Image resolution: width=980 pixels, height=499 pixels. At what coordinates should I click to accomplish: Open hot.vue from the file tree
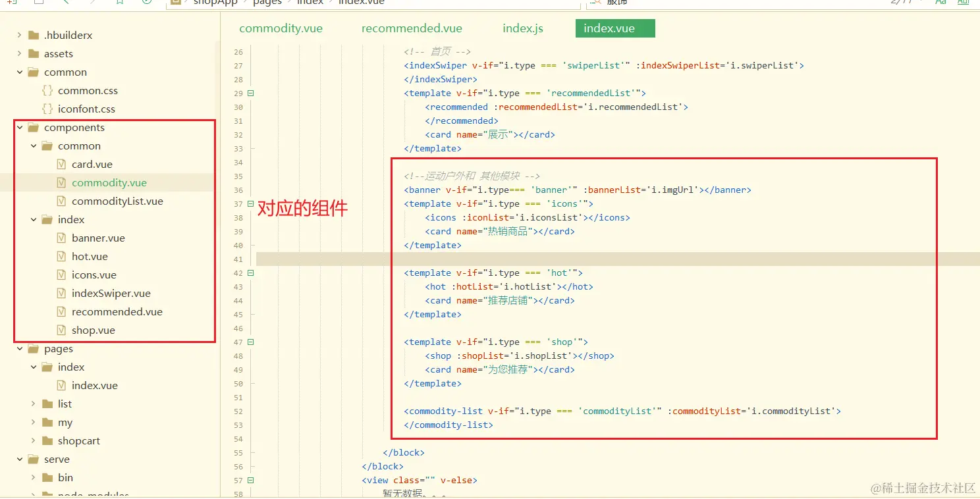tap(90, 257)
